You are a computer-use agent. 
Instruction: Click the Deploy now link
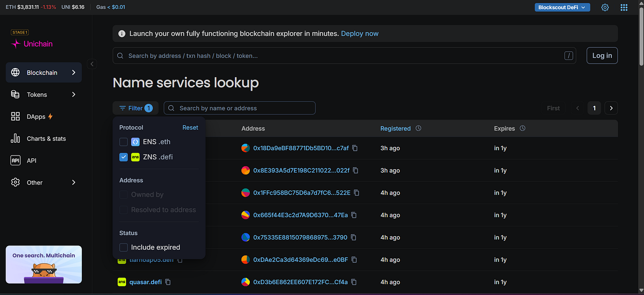(x=360, y=34)
